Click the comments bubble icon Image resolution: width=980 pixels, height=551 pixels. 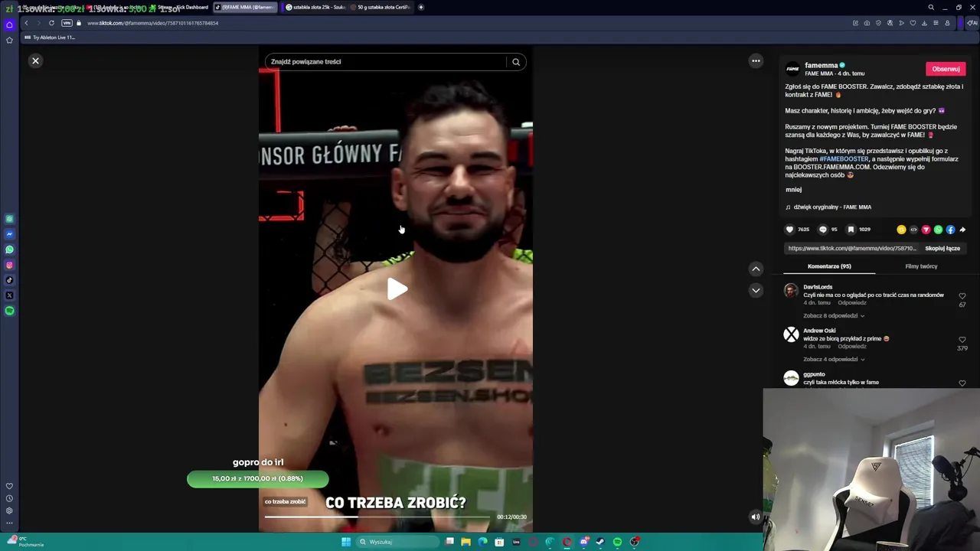[823, 230]
